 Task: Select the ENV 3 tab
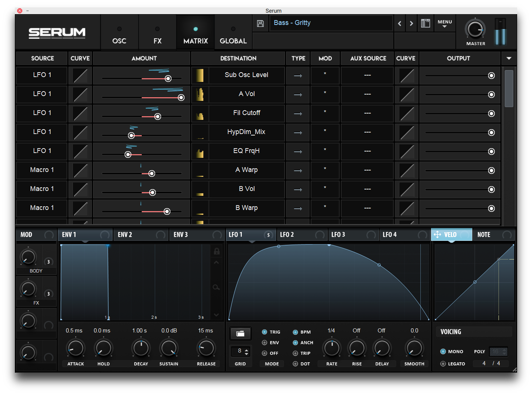(x=197, y=235)
